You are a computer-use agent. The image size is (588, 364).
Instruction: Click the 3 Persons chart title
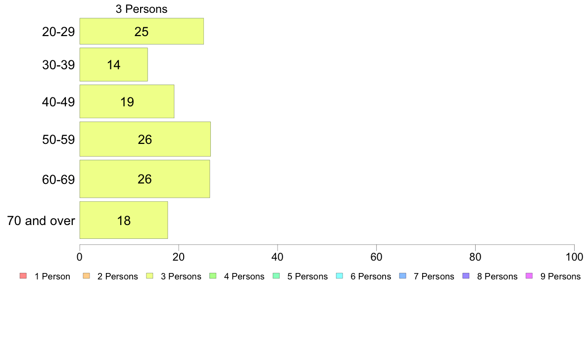pos(142,9)
